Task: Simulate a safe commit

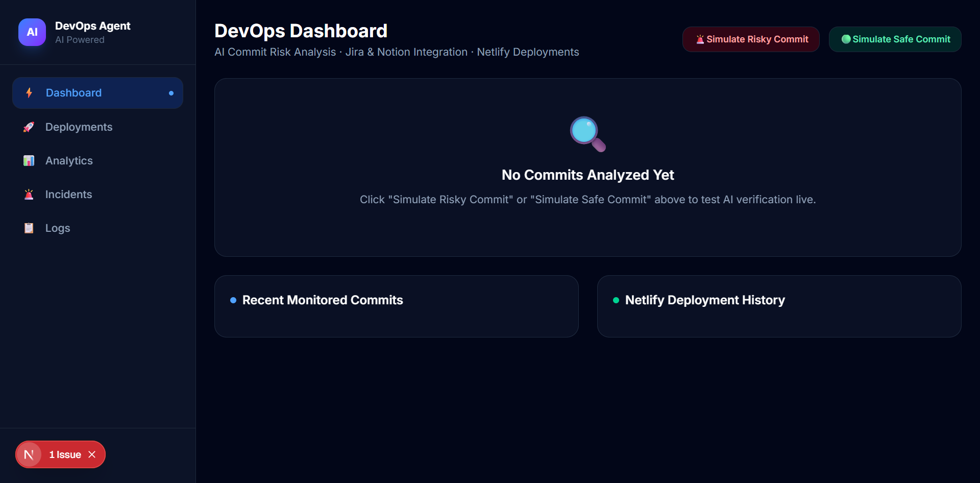Action: click(x=895, y=39)
